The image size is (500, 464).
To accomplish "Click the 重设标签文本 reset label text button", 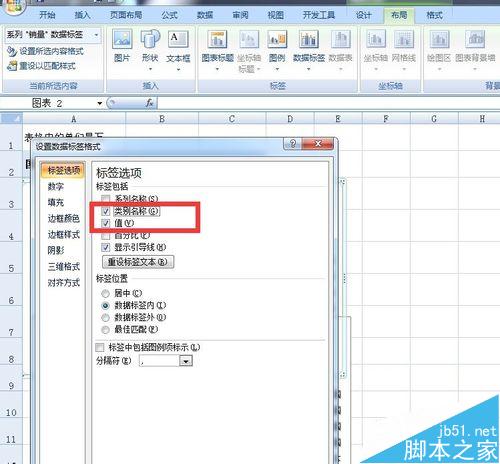I will tap(138, 262).
